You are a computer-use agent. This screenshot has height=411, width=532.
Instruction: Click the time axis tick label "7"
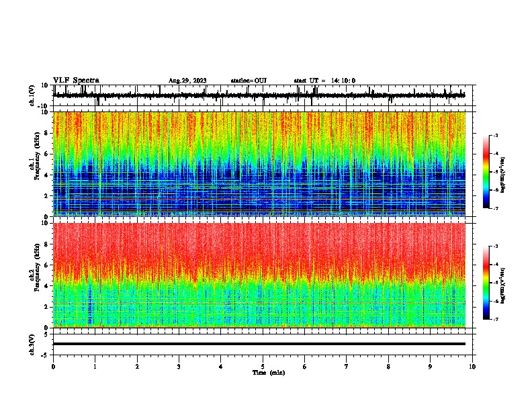[x=347, y=367]
